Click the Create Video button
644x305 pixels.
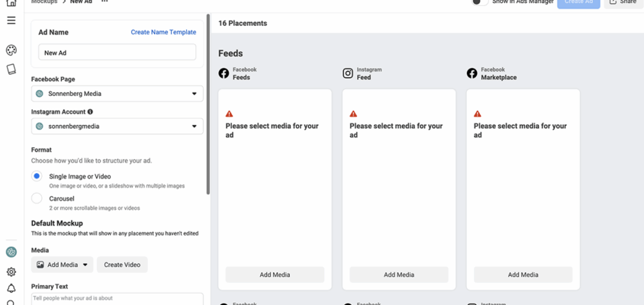point(122,265)
